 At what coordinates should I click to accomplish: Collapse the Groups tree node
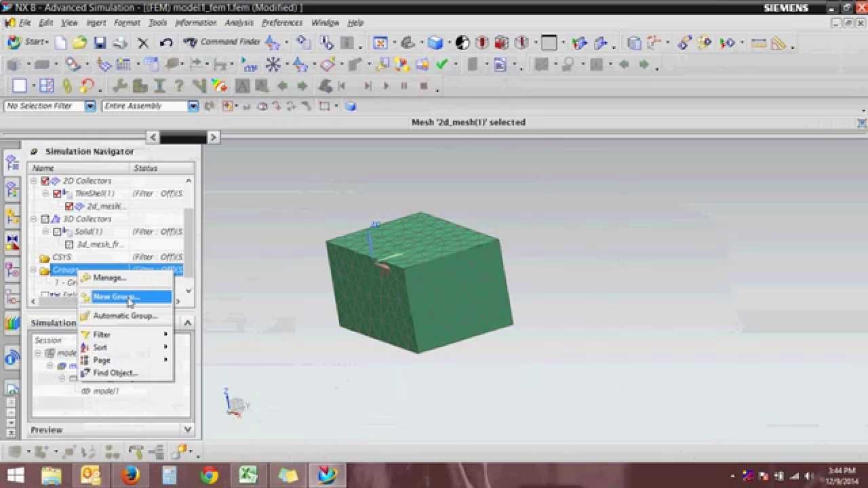pyautogui.click(x=34, y=270)
